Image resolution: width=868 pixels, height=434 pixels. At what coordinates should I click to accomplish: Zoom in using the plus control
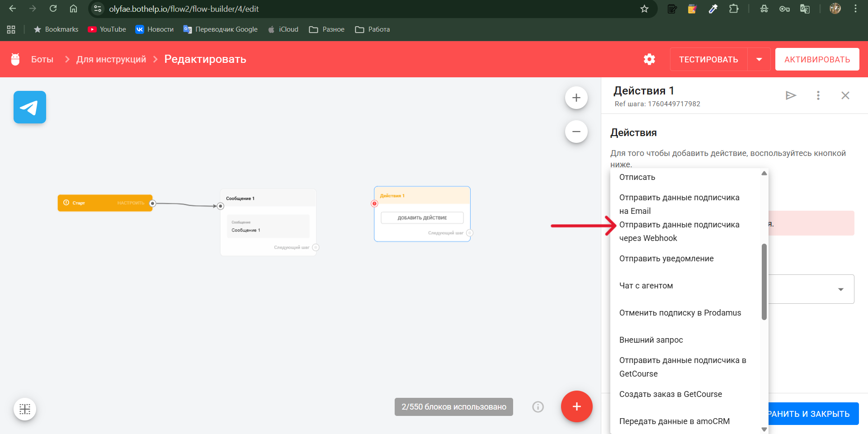[576, 97]
